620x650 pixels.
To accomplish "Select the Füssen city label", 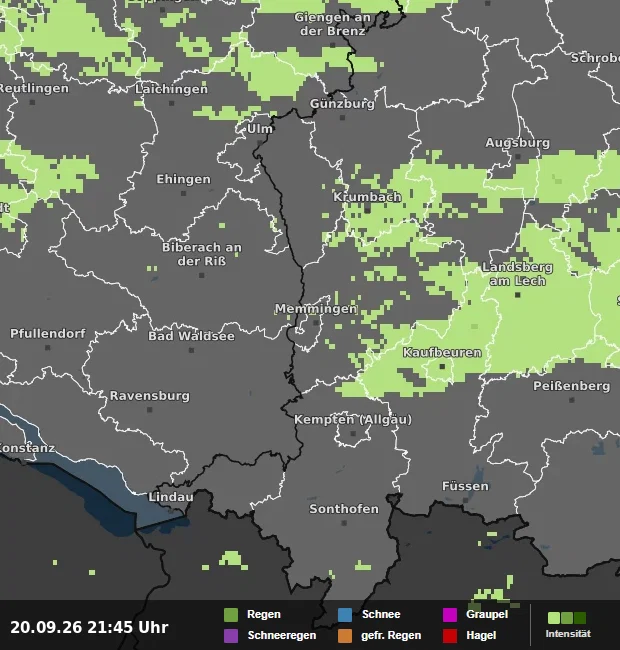I will point(465,486).
